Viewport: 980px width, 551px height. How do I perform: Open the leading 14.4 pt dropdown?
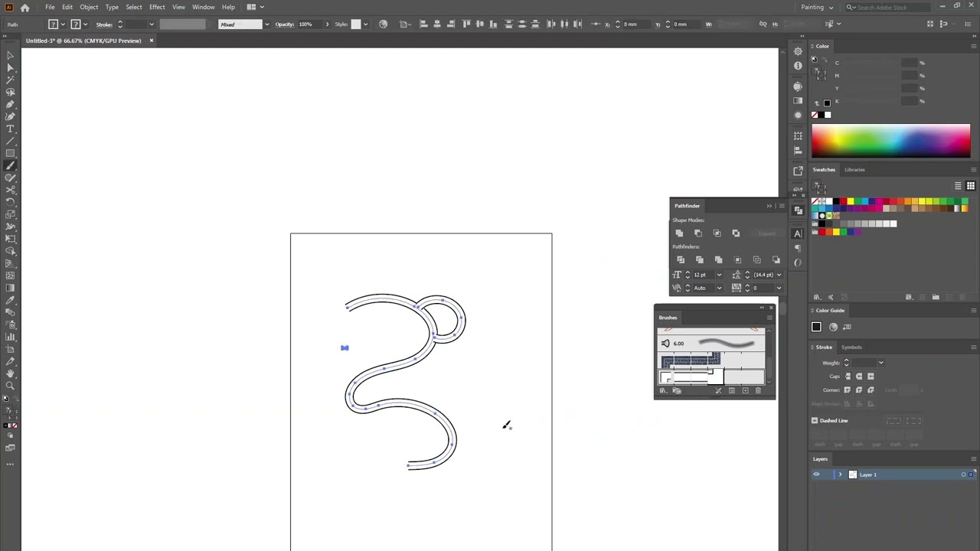coord(779,275)
